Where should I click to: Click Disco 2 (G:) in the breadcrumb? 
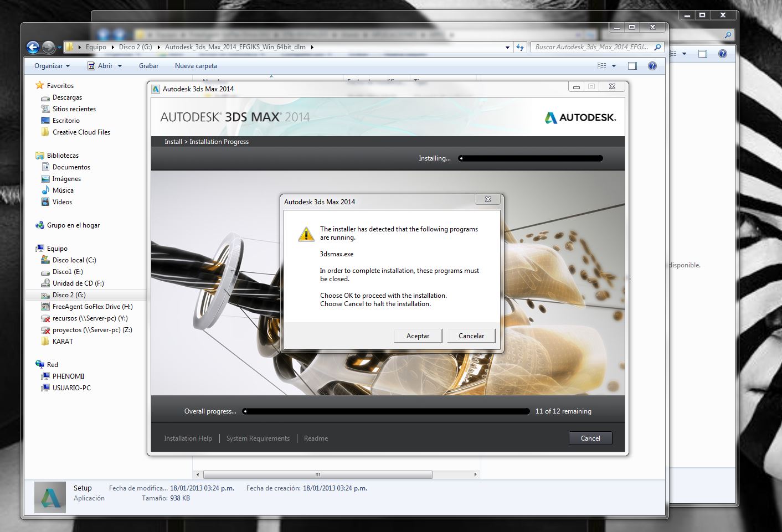136,47
